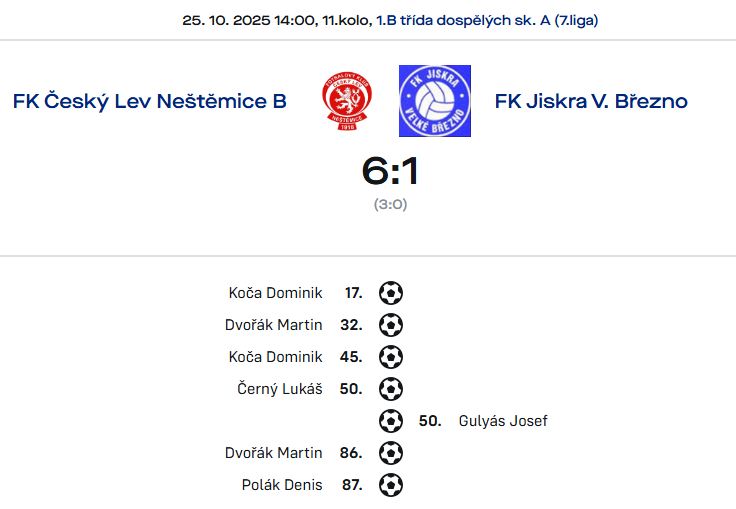The image size is (736, 509).
Task: Click the goal ball icon at minute 86
Action: tap(391, 453)
